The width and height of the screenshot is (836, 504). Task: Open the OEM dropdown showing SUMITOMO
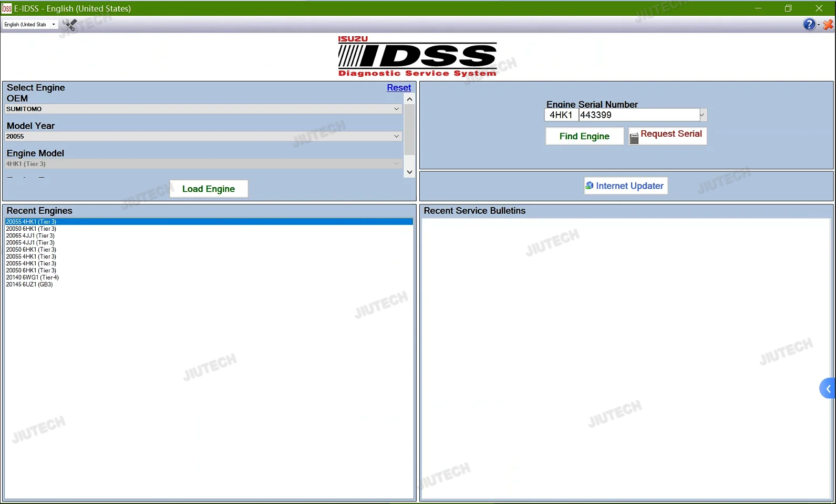coord(203,109)
